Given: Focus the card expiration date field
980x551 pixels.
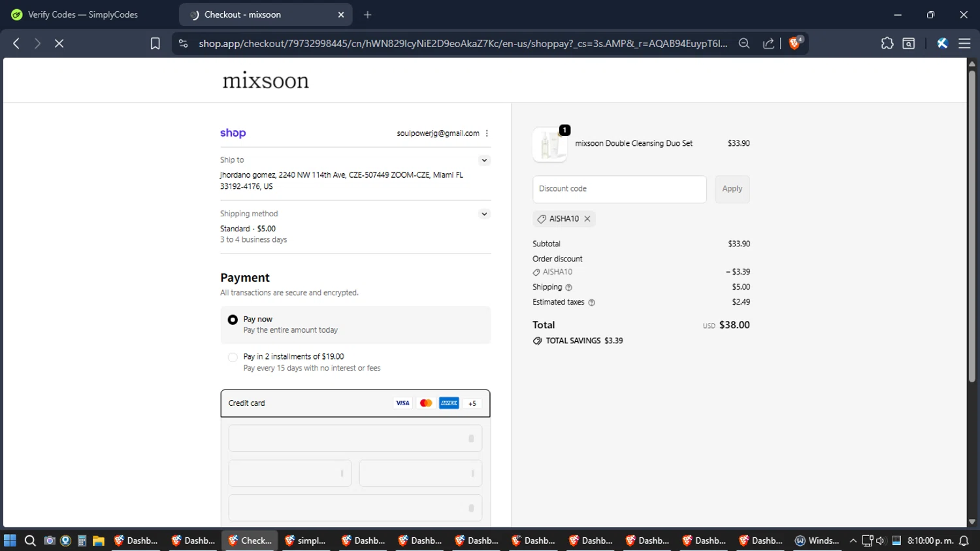Looking at the screenshot, I should tap(290, 473).
